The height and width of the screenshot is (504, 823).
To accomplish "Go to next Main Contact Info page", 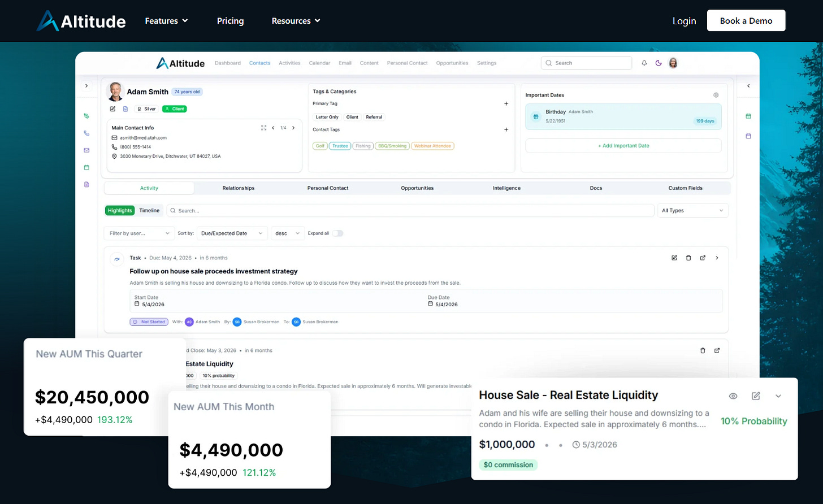I will pos(293,128).
